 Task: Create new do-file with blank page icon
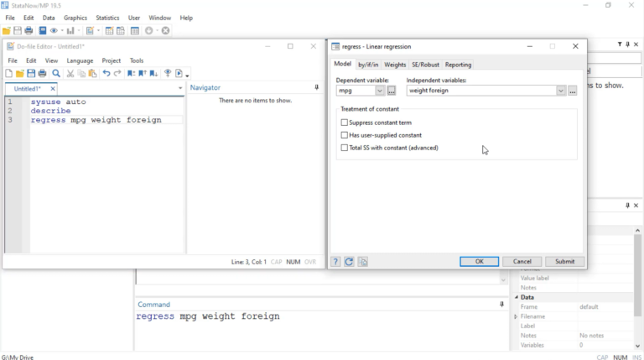tap(8, 74)
